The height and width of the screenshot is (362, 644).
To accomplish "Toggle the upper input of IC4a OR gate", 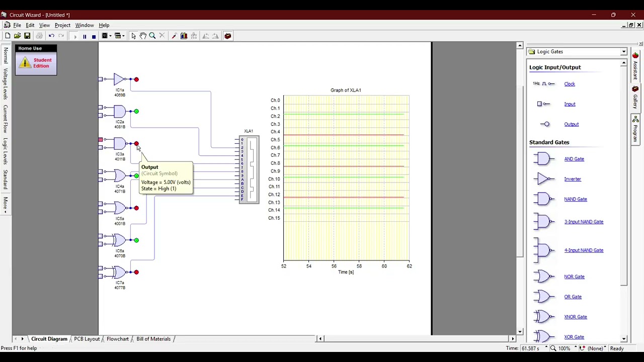I will [x=100, y=171].
